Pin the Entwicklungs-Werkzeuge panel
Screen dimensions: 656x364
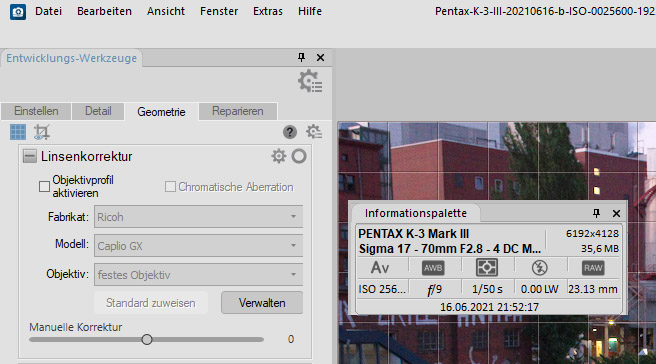301,57
